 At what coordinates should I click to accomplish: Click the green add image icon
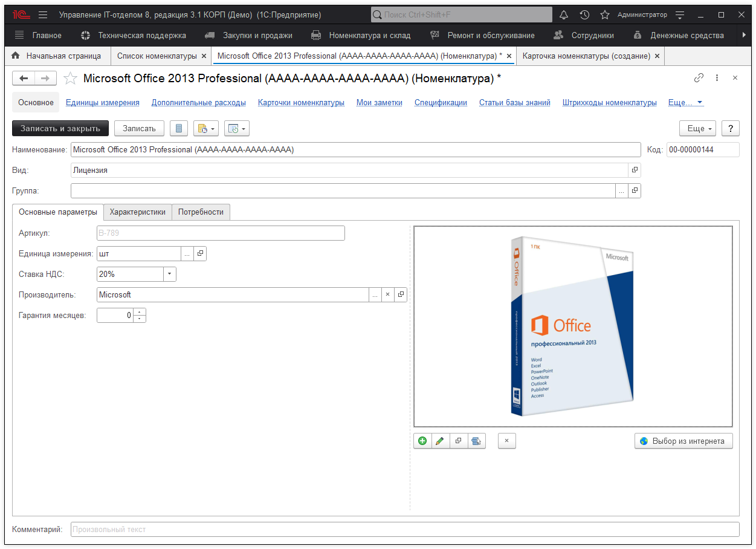point(422,441)
